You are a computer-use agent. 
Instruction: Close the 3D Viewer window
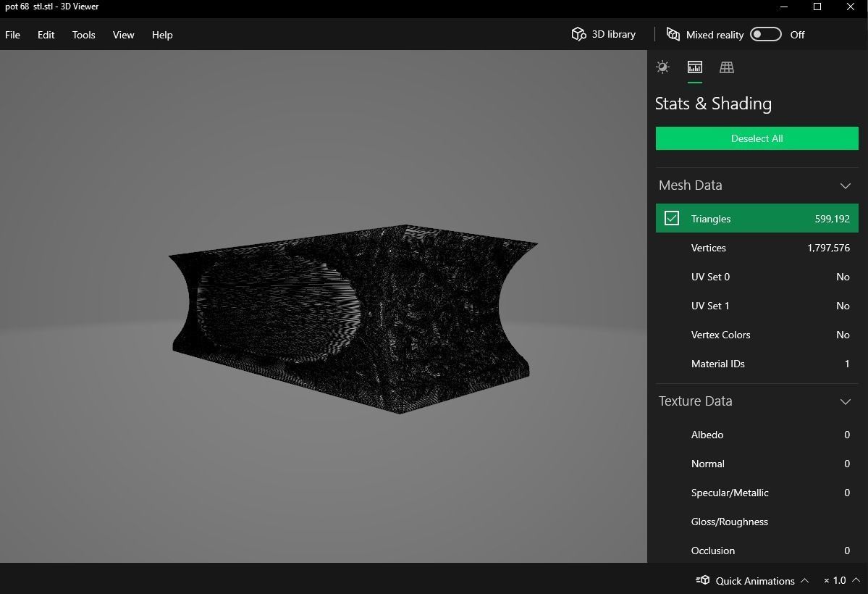point(851,7)
